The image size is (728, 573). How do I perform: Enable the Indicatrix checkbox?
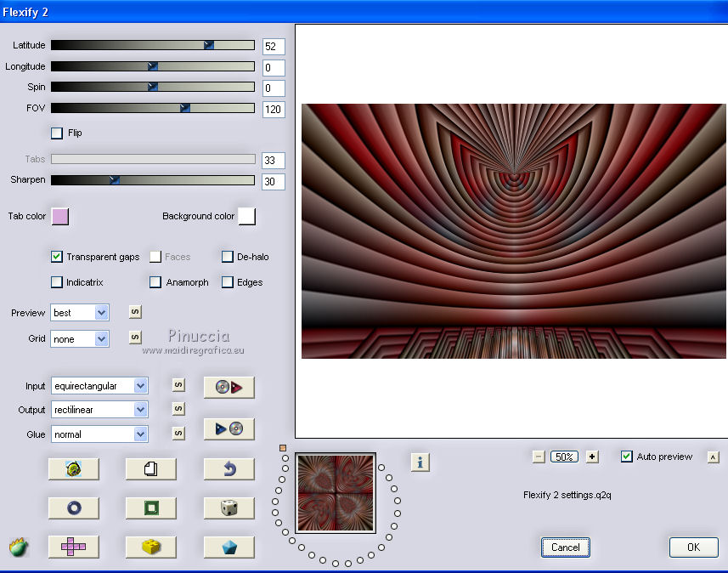pos(57,282)
